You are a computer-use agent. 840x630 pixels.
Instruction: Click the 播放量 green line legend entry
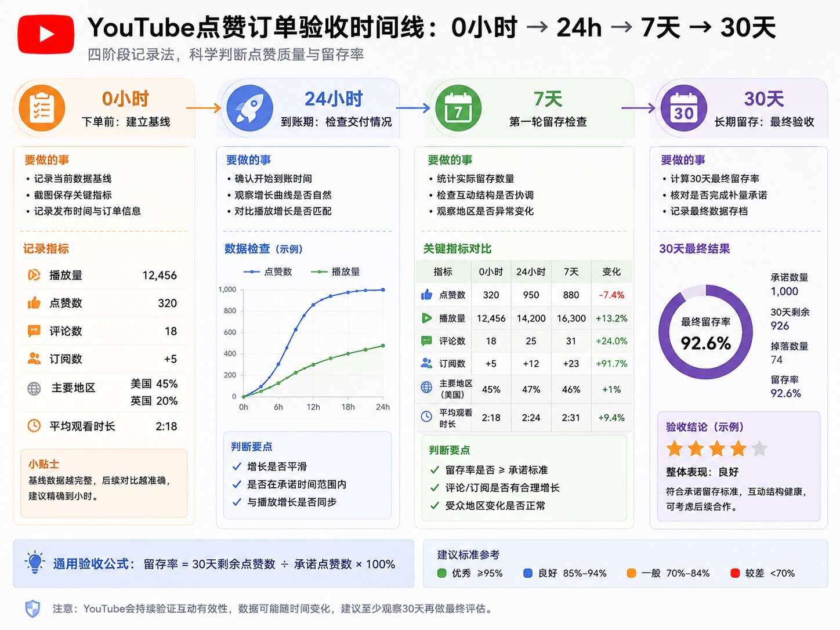point(335,271)
